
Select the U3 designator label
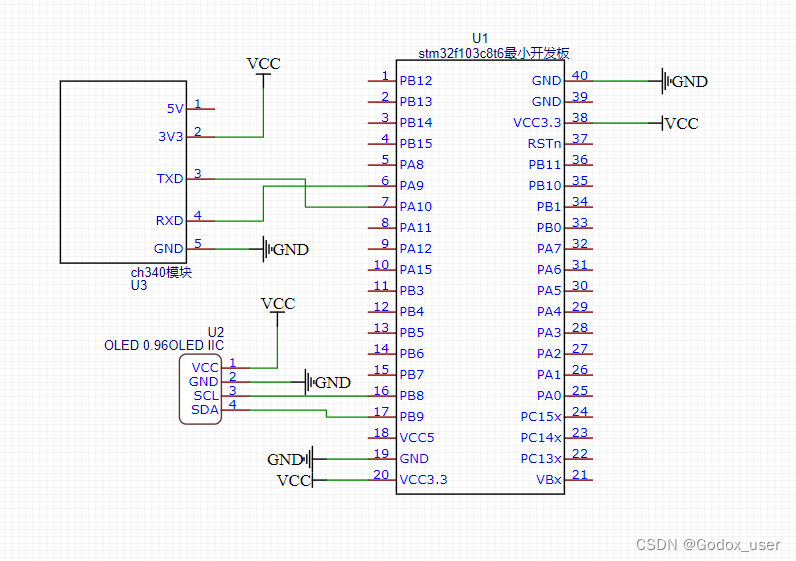(x=139, y=285)
